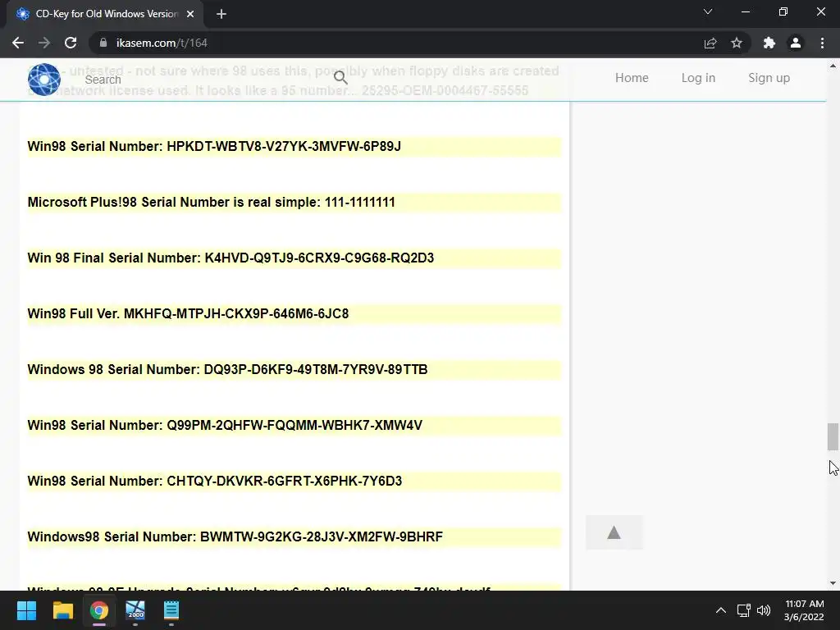
Task: Open File Explorer from taskbar
Action: pos(62,610)
